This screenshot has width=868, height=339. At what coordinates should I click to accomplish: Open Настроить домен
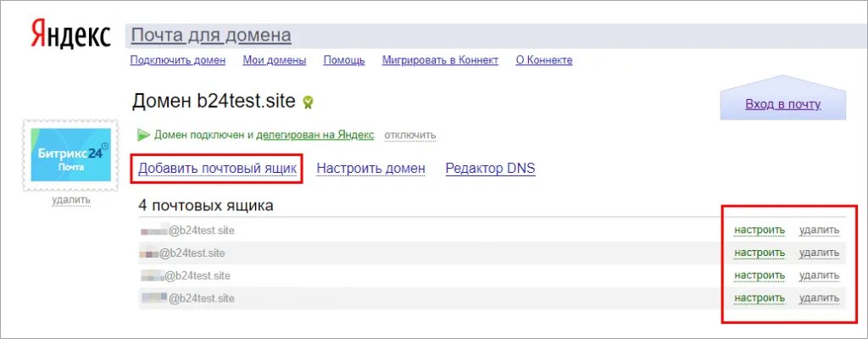click(371, 169)
